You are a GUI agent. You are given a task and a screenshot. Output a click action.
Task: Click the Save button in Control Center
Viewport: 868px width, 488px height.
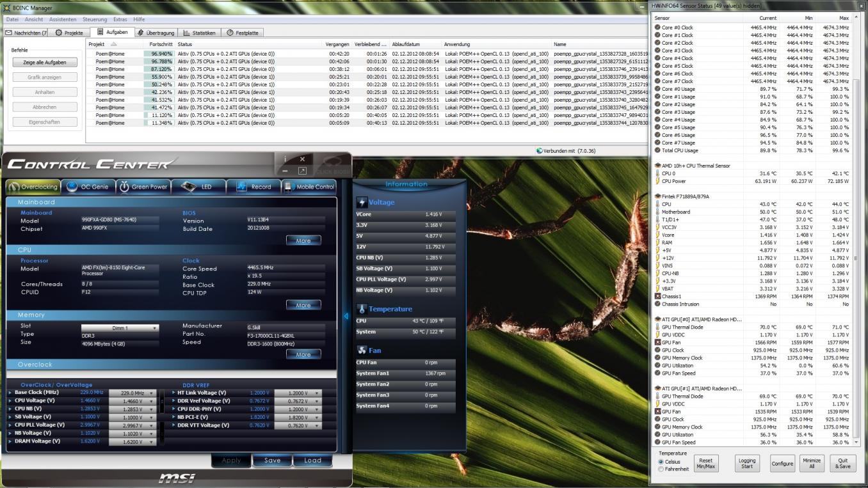[x=272, y=460]
